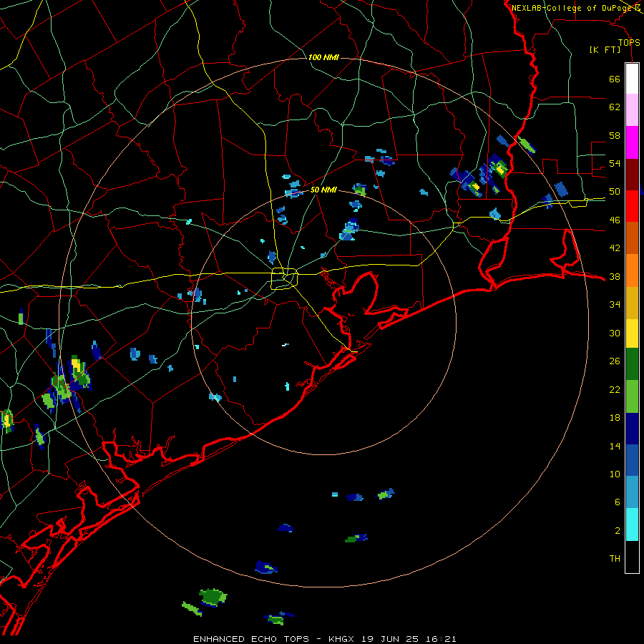Click the legend value label 2
The image size is (644, 644).
tap(618, 531)
